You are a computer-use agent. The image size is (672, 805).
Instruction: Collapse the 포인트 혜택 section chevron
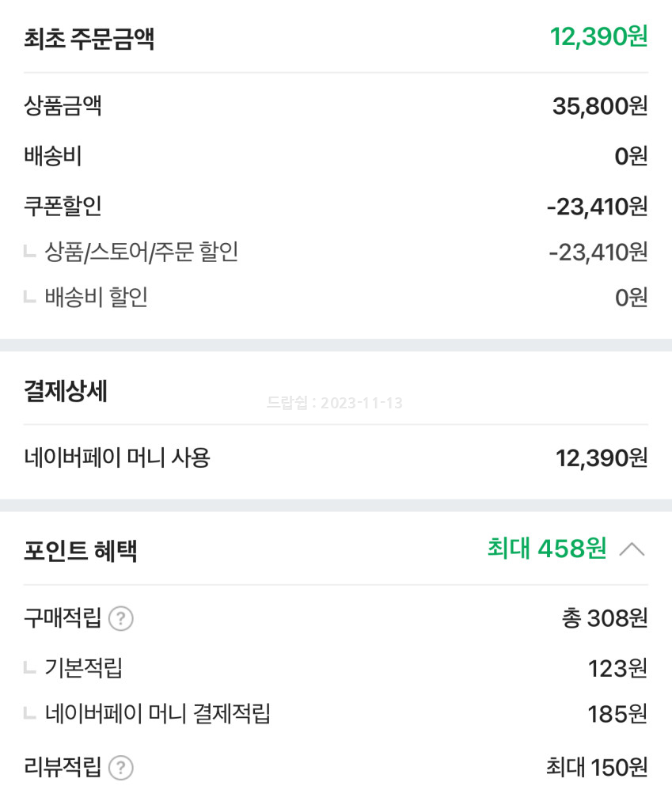click(x=632, y=549)
